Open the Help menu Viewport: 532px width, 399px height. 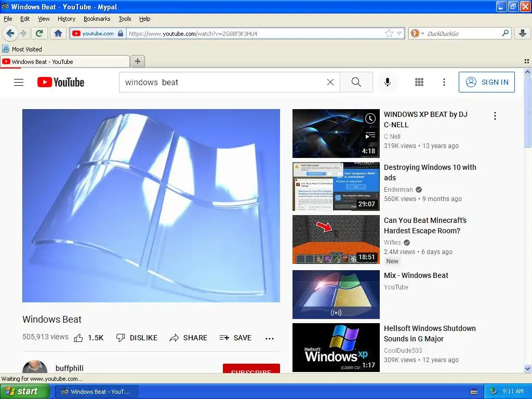pos(144,19)
